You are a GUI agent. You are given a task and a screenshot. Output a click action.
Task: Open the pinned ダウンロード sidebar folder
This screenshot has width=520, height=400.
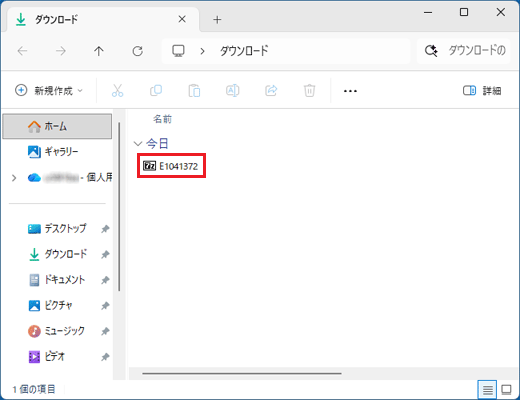pyautogui.click(x=57, y=254)
